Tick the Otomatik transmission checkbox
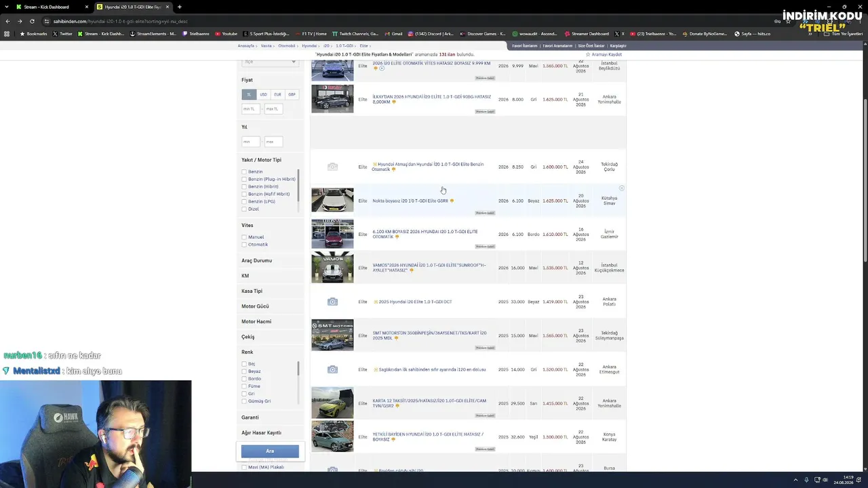Screen dimensions: 868x488 [244, 245]
